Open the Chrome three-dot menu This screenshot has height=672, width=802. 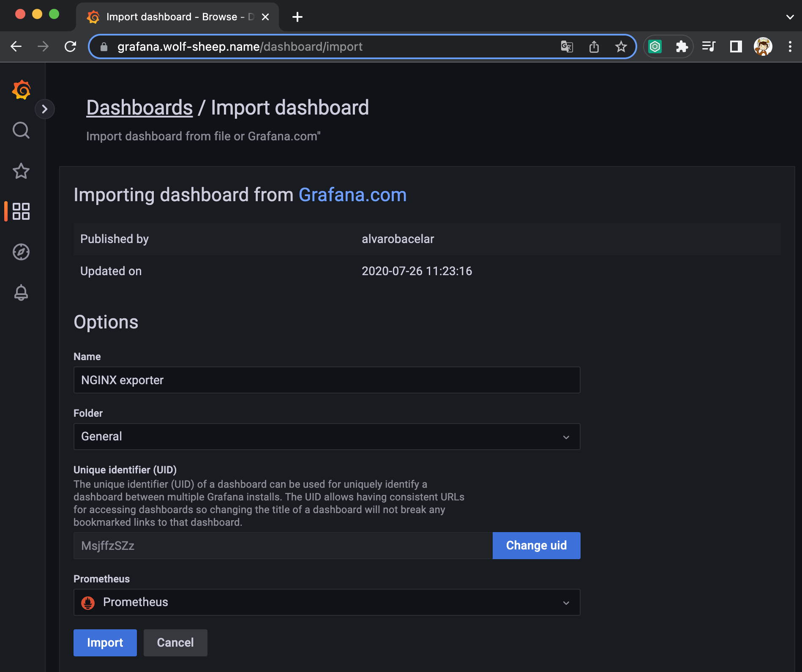click(790, 46)
